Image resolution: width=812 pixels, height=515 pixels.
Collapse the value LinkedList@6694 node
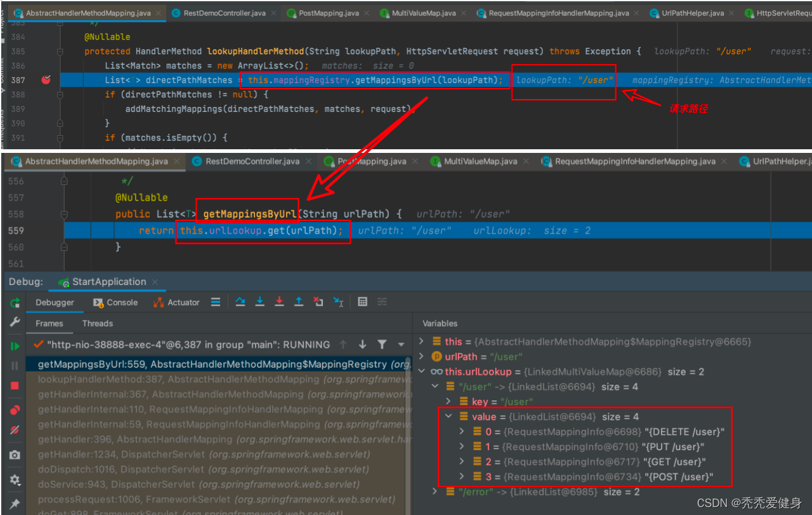(x=449, y=417)
